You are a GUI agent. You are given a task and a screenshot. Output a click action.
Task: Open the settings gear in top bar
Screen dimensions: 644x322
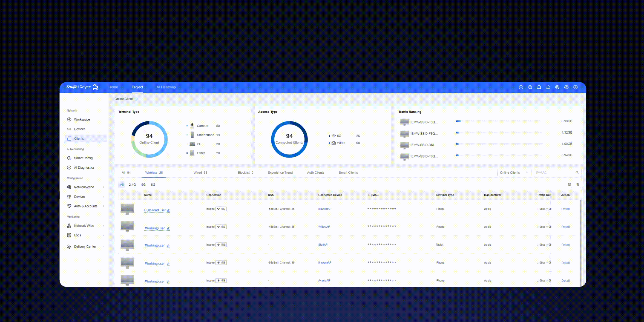pyautogui.click(x=566, y=87)
